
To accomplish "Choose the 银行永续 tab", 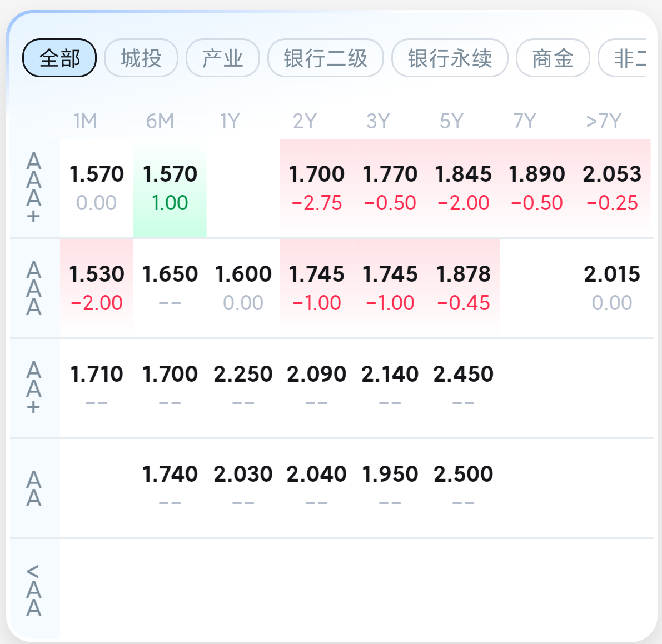I will [450, 58].
